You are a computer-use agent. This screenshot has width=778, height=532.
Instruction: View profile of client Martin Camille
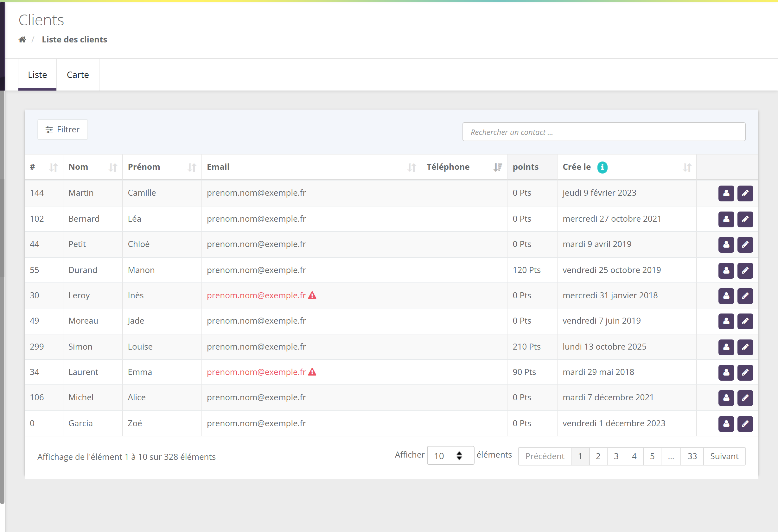[726, 193]
